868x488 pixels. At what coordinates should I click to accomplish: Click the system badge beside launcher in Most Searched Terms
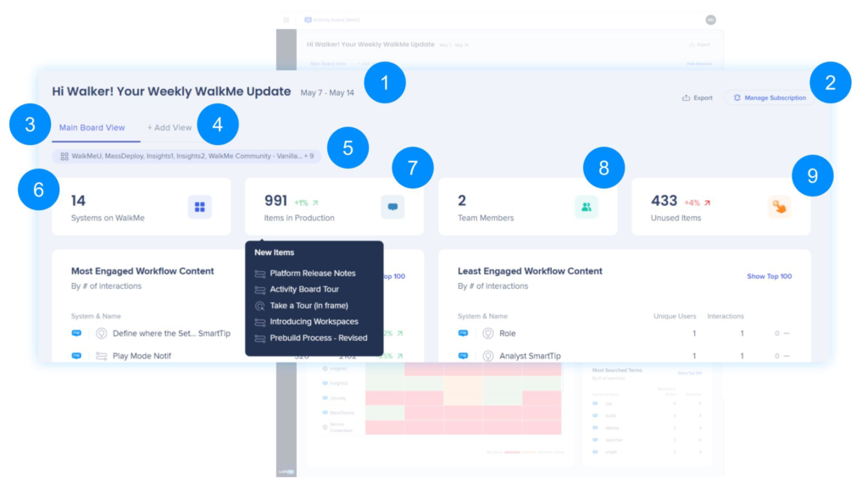(x=595, y=440)
